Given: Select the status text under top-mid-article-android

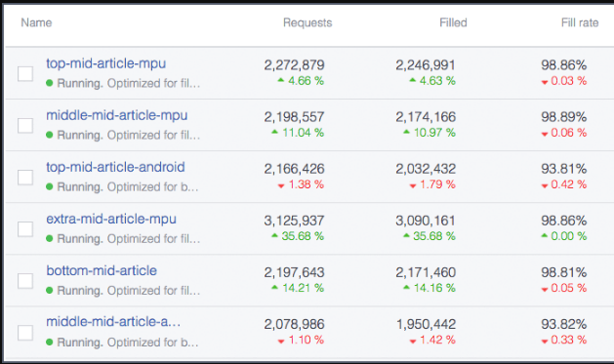Looking at the screenshot, I should pyautogui.click(x=128, y=186).
